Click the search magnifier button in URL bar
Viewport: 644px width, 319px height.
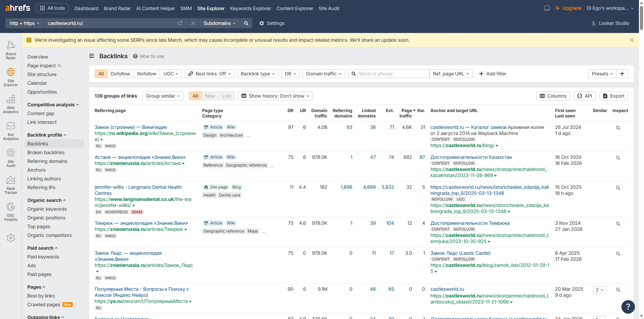point(246,23)
